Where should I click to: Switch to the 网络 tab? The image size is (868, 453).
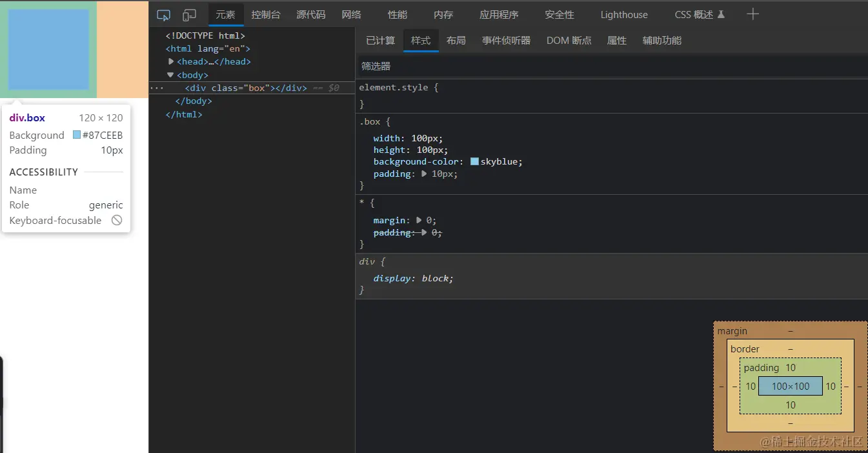tap(351, 14)
